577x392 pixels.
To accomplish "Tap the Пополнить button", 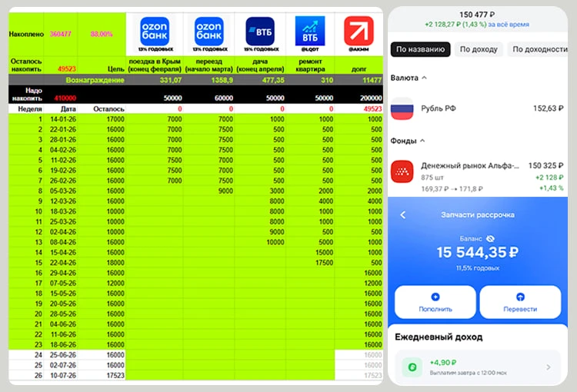I will click(435, 302).
